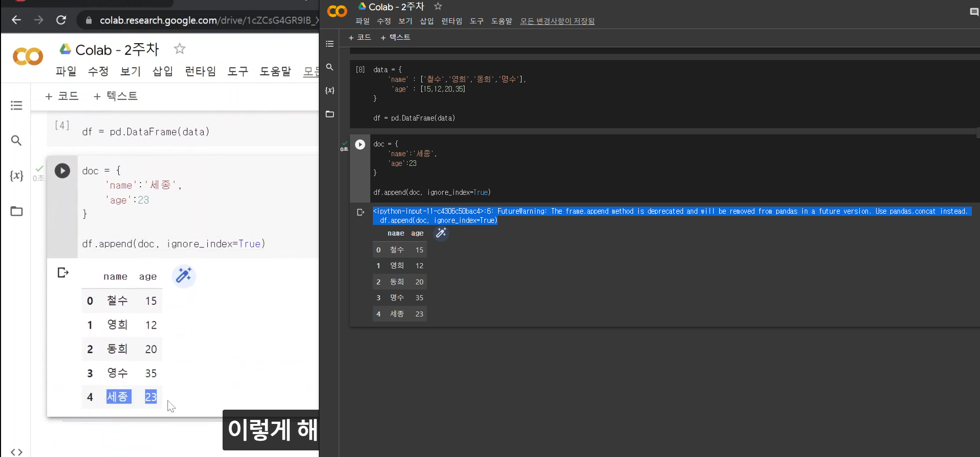
Task: Click the Colab logo in right dark window
Action: click(337, 11)
